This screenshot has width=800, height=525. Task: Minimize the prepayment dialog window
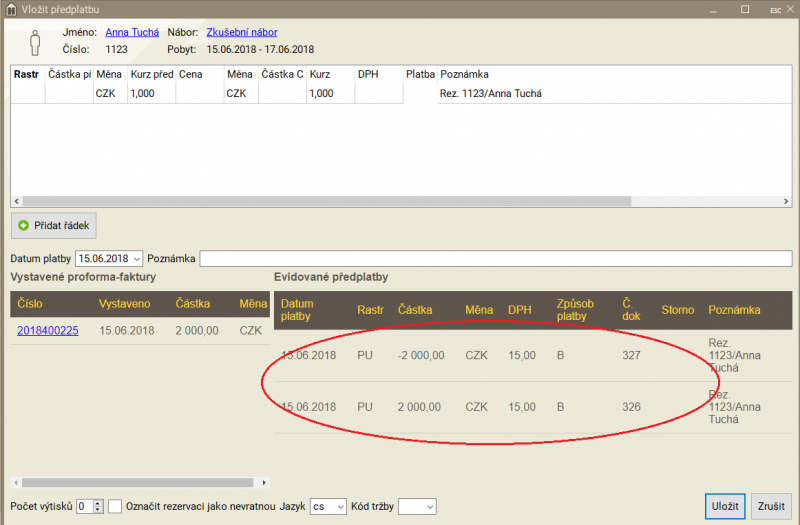click(715, 9)
